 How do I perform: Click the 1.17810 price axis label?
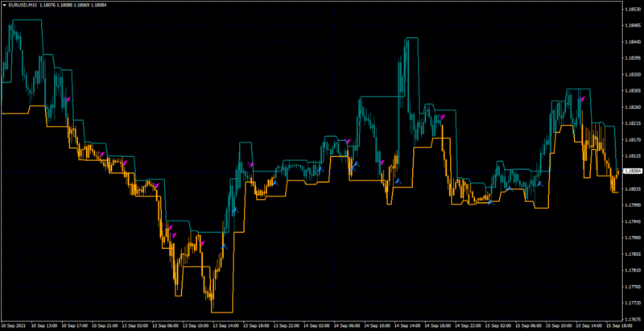click(x=633, y=271)
